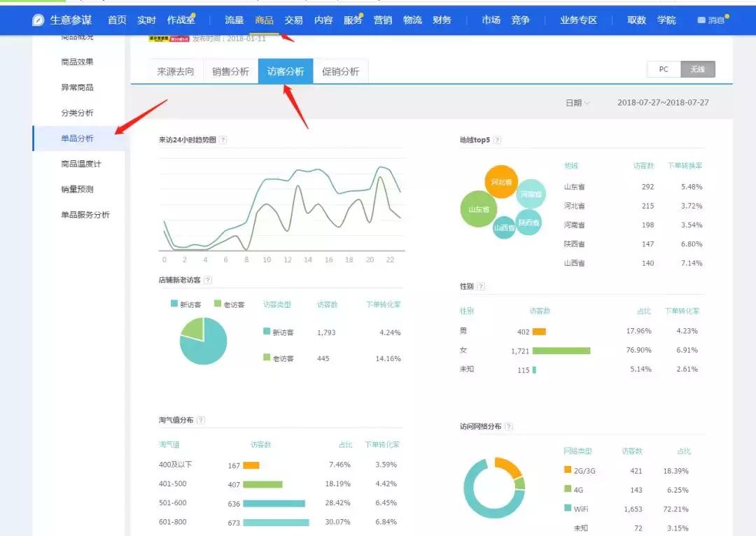The width and height of the screenshot is (756, 536).
Task: Switch to the 销售分析 tab
Action: point(230,71)
